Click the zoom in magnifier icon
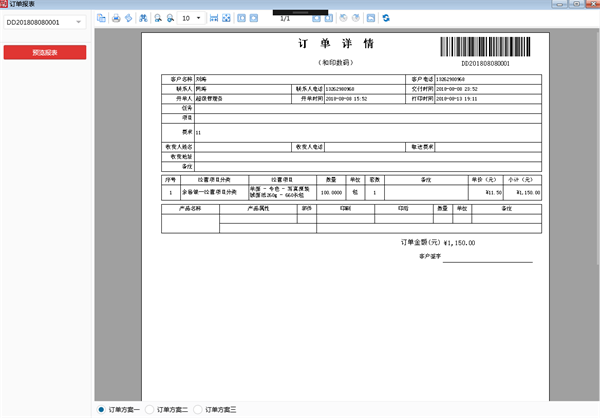The height and width of the screenshot is (418, 600). 158,18
